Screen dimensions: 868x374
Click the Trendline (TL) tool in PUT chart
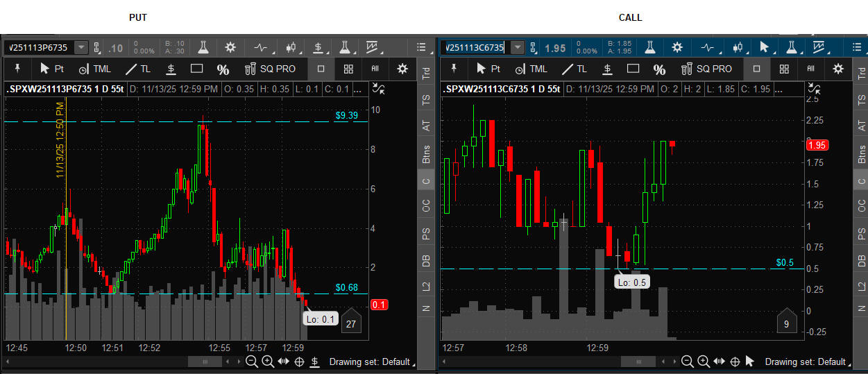137,69
